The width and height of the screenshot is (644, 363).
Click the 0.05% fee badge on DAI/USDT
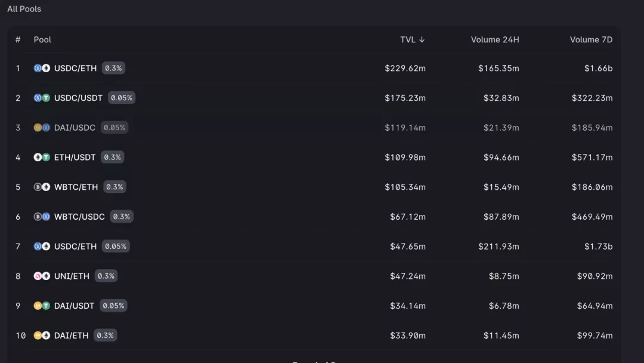(113, 306)
